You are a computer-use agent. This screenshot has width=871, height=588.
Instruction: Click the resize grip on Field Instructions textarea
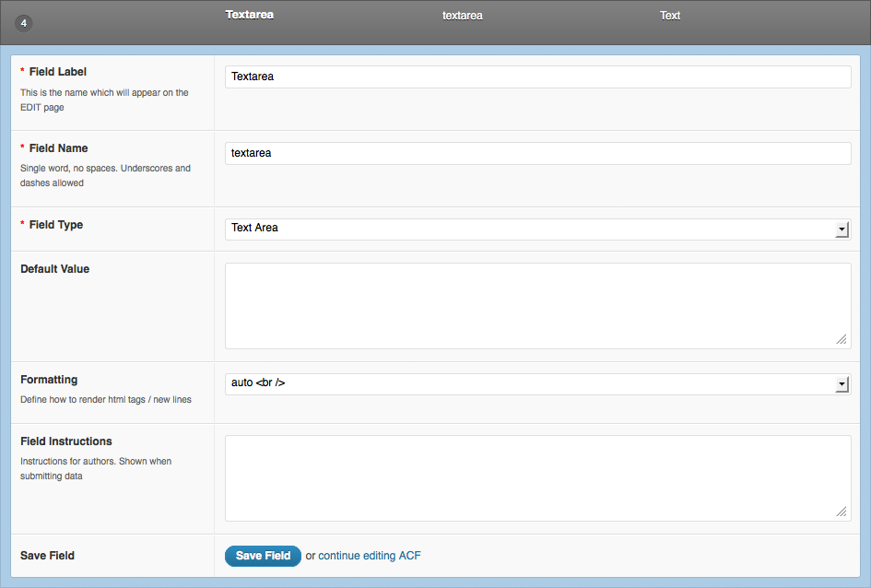tap(841, 512)
